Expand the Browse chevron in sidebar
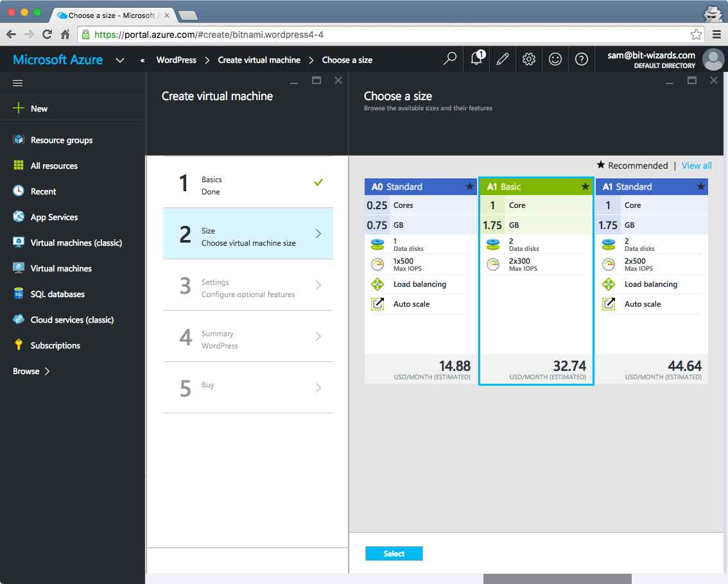728x584 pixels. (47, 371)
